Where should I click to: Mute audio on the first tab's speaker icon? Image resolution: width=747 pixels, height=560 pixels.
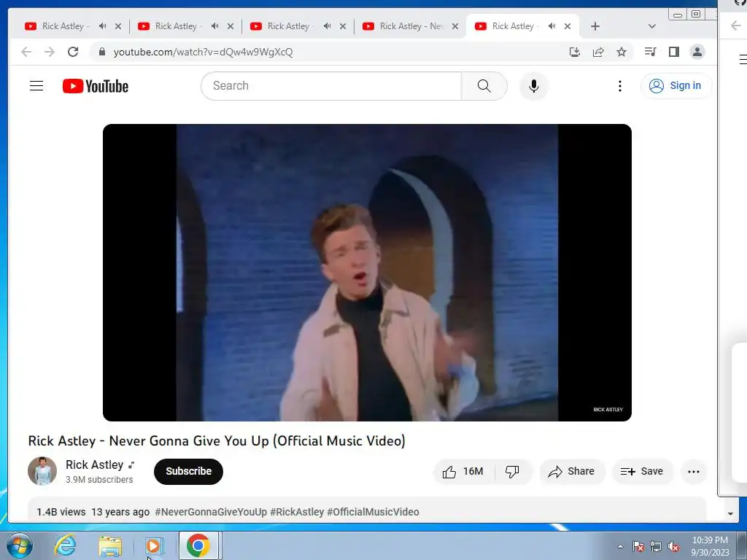[x=102, y=26]
